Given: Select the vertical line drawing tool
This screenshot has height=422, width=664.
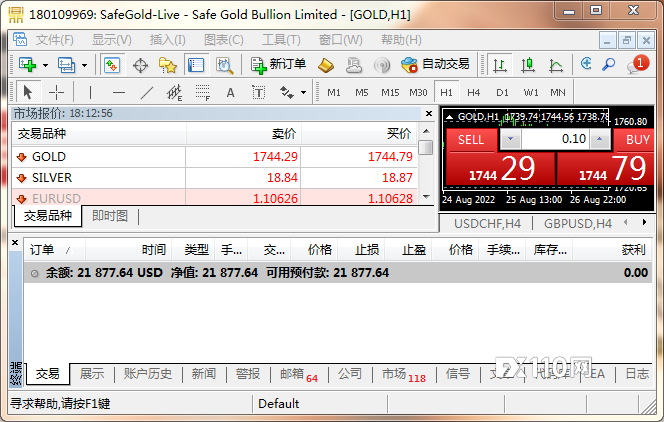Looking at the screenshot, I should (x=90, y=92).
